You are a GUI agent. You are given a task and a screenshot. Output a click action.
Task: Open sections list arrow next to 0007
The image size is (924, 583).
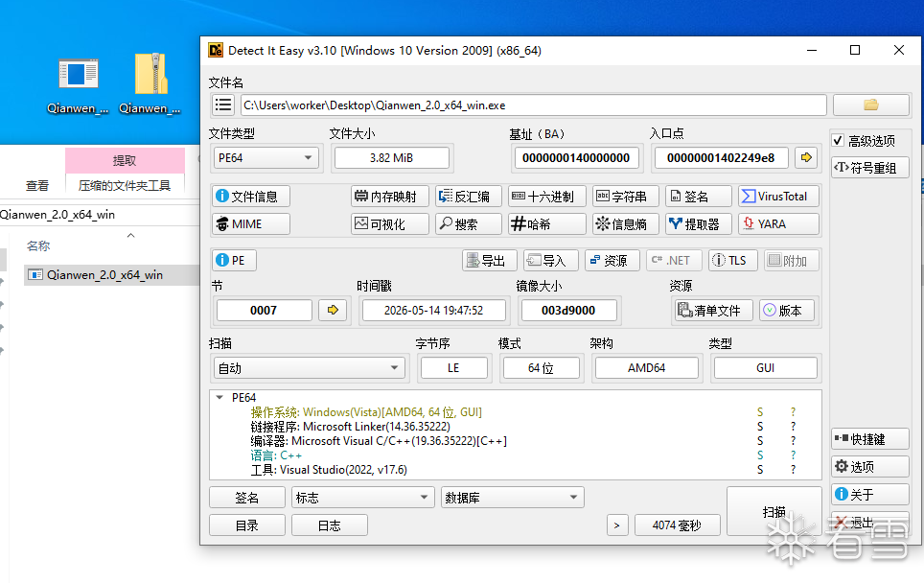click(x=333, y=310)
